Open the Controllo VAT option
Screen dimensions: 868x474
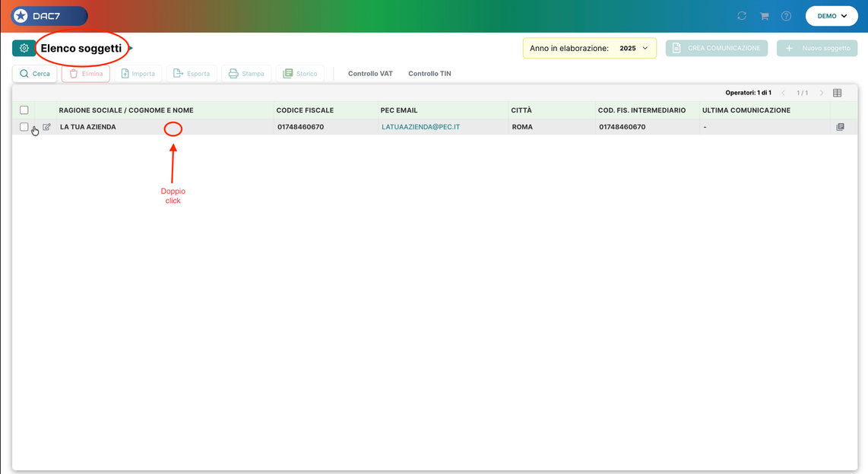(x=370, y=74)
